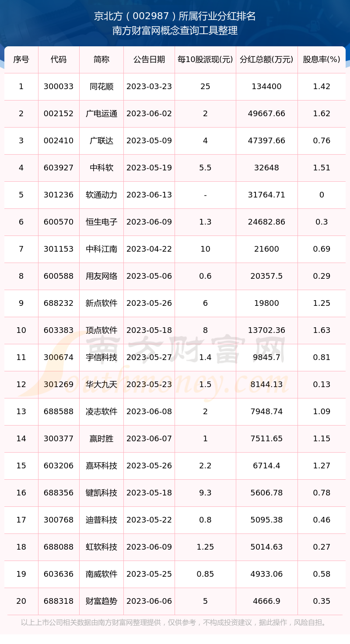Click dividend total 20357.5
The image size is (350, 644).
(266, 276)
